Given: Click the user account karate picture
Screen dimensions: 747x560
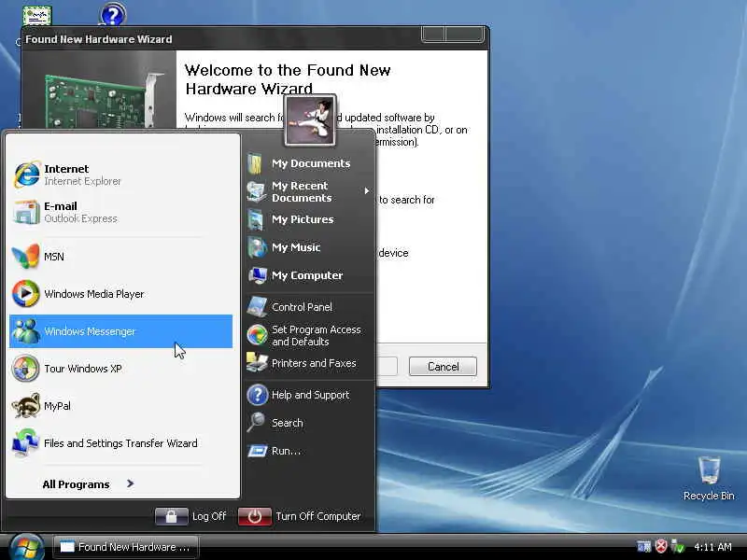Looking at the screenshot, I should pos(310,120).
